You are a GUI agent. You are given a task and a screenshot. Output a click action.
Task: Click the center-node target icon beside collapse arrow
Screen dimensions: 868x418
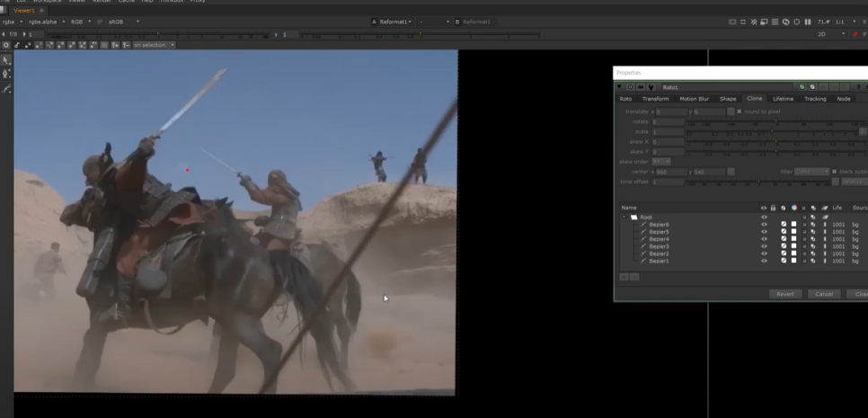[x=630, y=87]
